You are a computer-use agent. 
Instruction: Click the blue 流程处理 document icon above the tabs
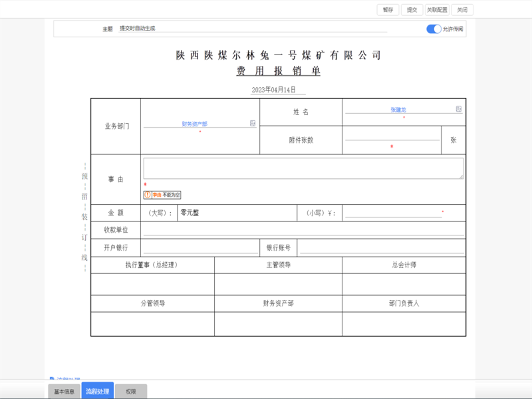tap(52, 377)
